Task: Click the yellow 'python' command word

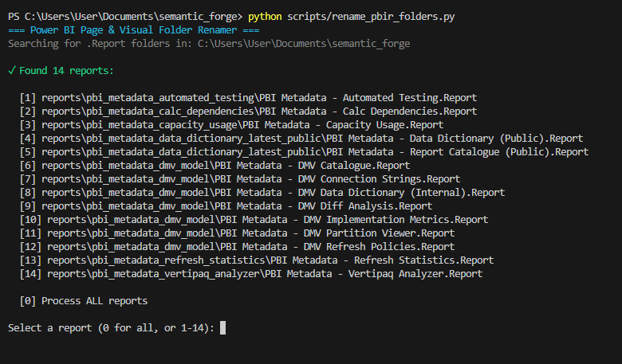Action: click(x=265, y=17)
